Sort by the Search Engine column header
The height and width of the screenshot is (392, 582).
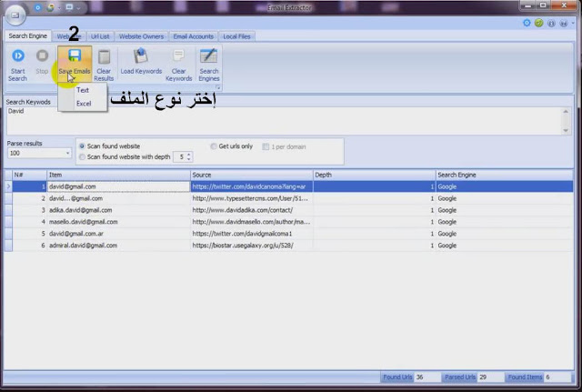coord(505,175)
